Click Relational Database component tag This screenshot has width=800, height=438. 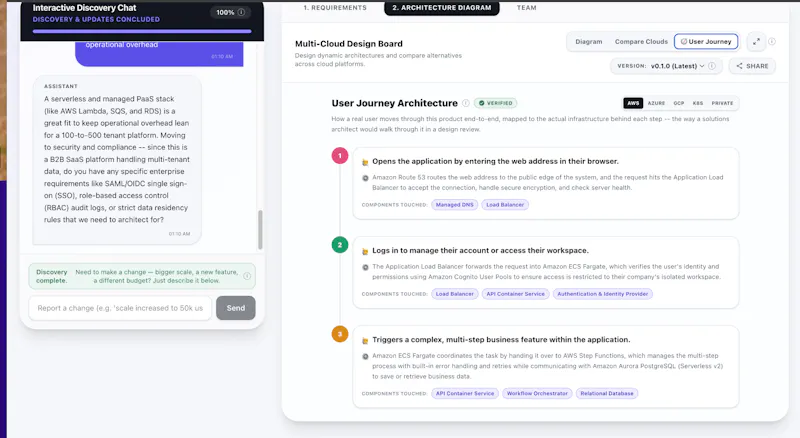click(x=607, y=394)
